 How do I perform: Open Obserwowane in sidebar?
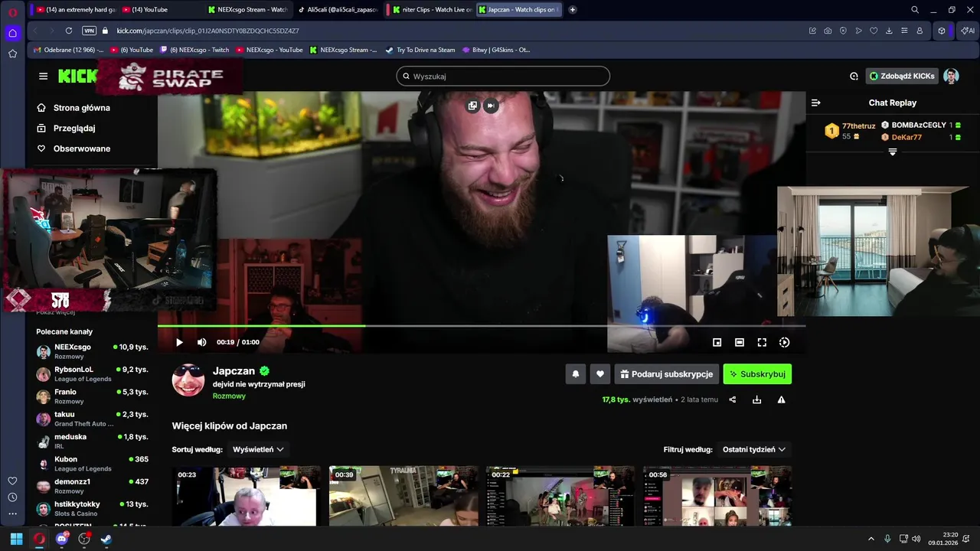point(73,148)
